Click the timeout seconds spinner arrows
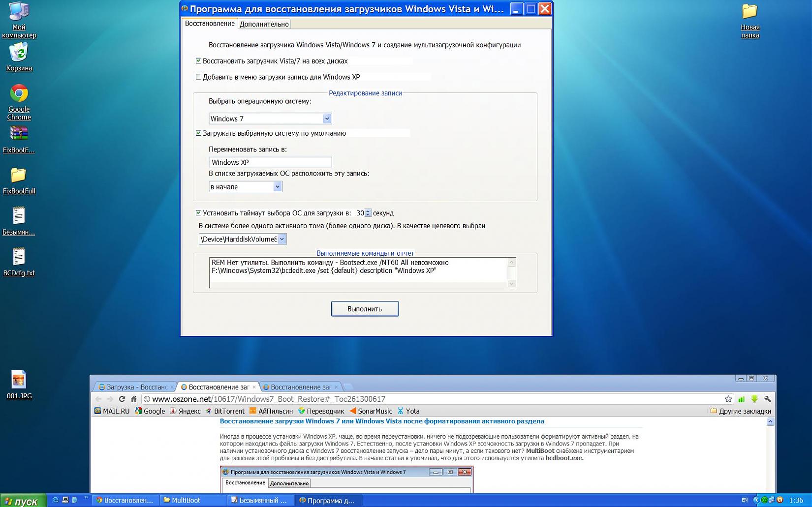The width and height of the screenshot is (812, 507). pyautogui.click(x=368, y=213)
